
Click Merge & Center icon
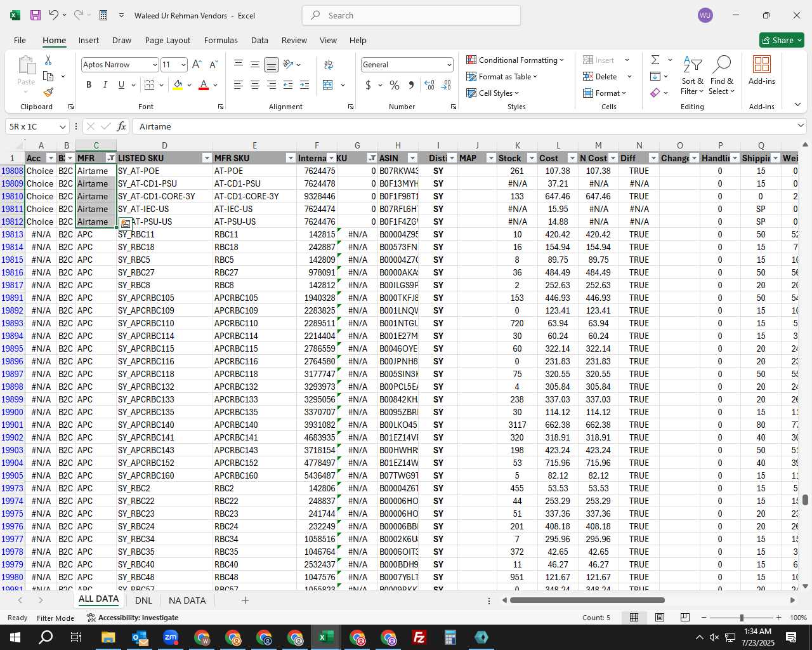(328, 84)
